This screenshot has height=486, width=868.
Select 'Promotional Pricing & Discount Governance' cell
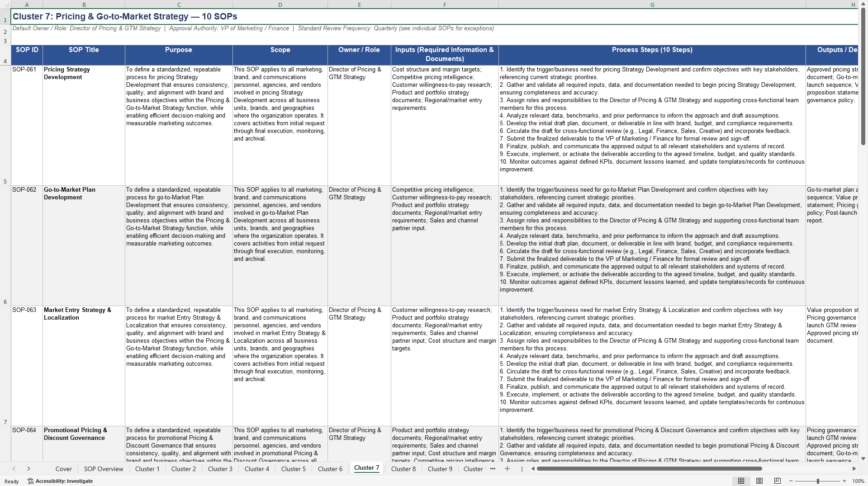tap(84, 444)
